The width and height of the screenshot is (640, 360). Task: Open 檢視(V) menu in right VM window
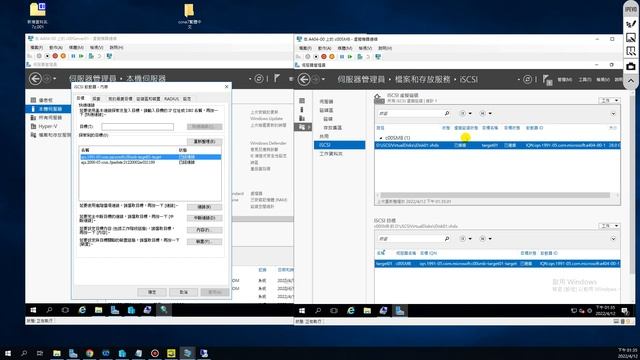point(365,48)
